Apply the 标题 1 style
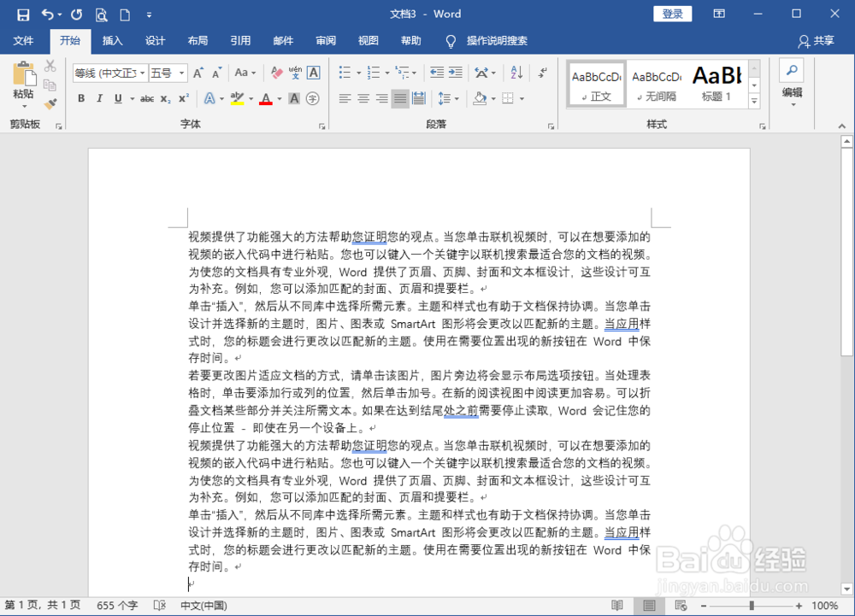 (716, 84)
